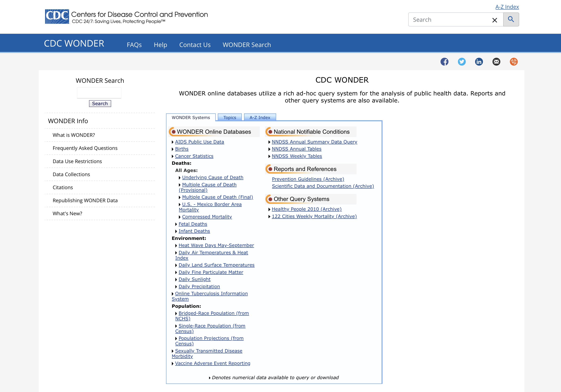
Task: Open Underlying Cause of Death link
Action: coord(213,178)
